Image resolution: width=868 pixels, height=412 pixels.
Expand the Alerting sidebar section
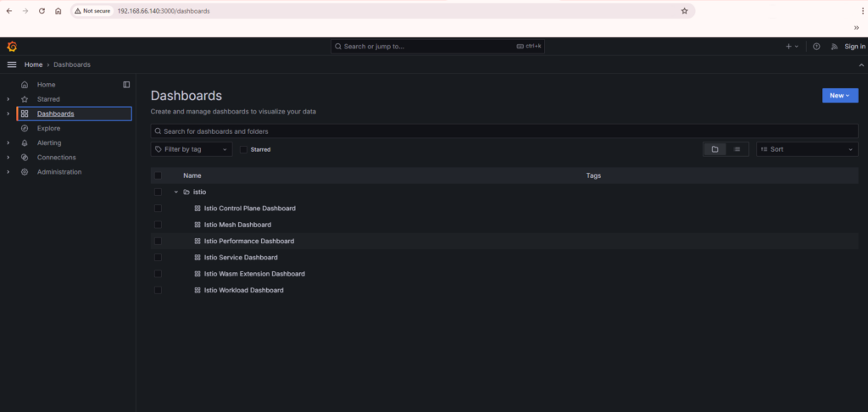point(8,143)
